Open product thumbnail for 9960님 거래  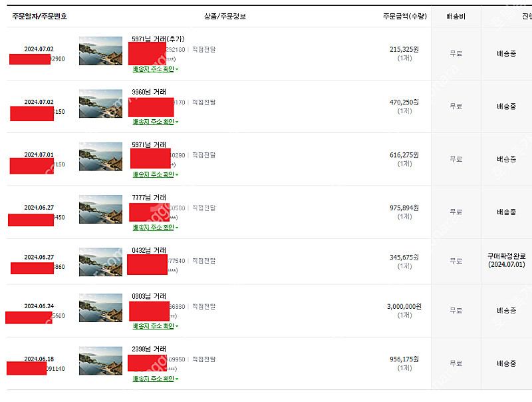pyautogui.click(x=100, y=103)
